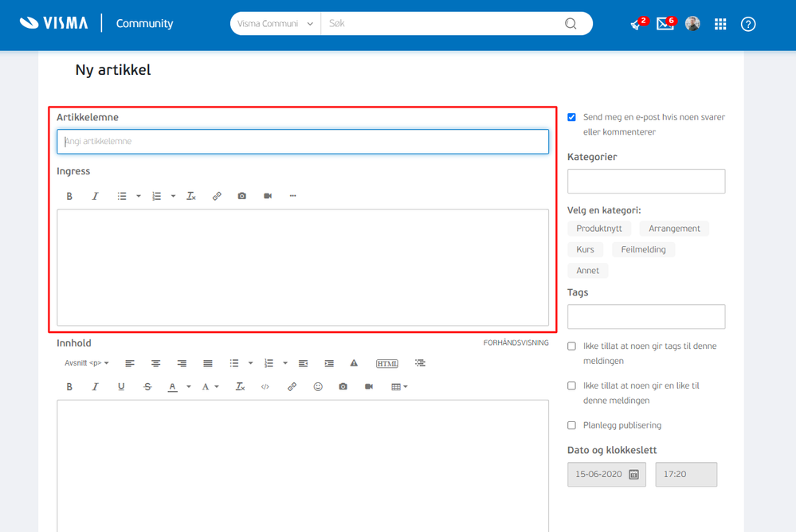Click into Tags input field
The image size is (796, 532).
pos(646,317)
